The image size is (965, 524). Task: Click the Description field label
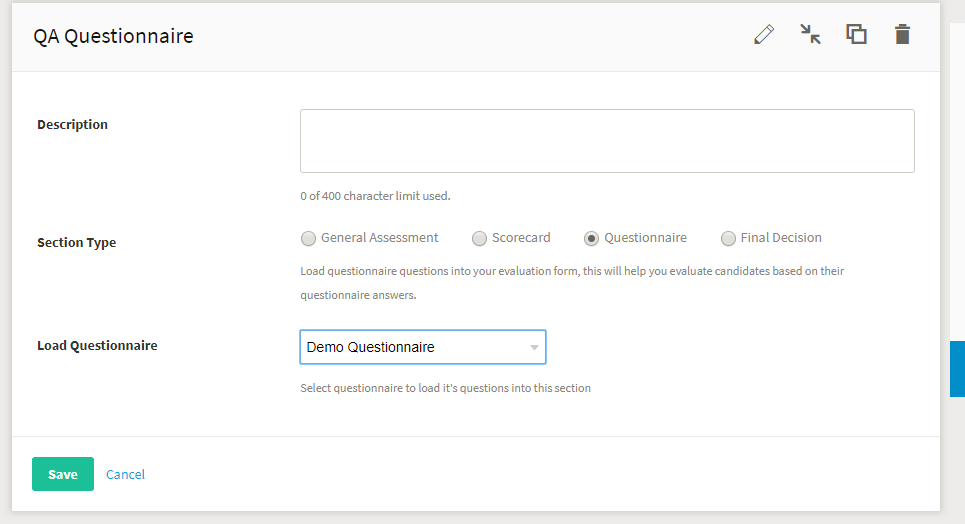click(x=72, y=124)
